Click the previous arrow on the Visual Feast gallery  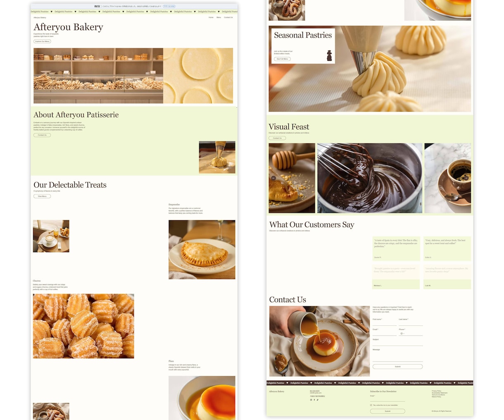(273, 178)
